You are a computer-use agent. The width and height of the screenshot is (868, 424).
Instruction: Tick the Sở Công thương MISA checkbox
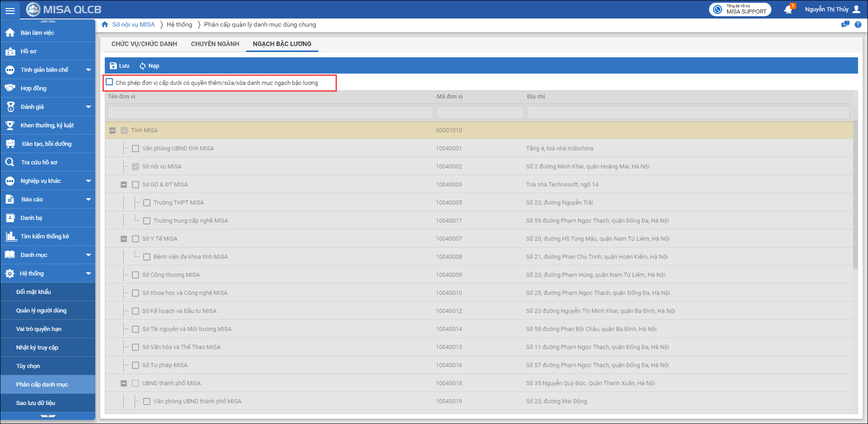135,275
